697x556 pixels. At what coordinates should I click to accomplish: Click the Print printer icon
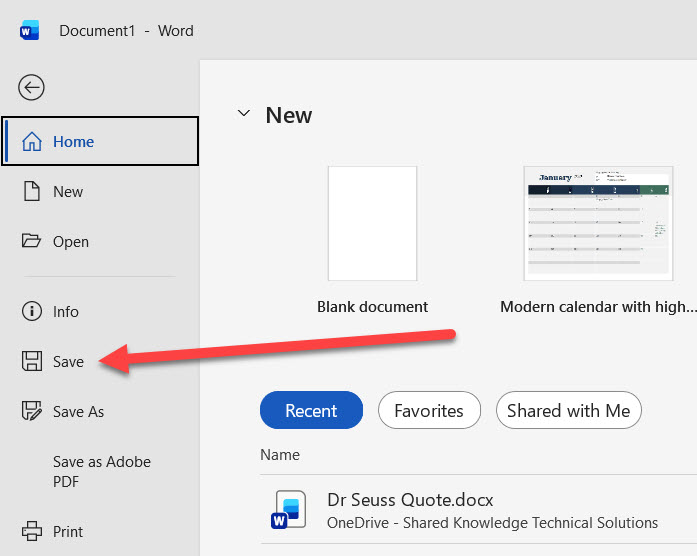pos(32,531)
